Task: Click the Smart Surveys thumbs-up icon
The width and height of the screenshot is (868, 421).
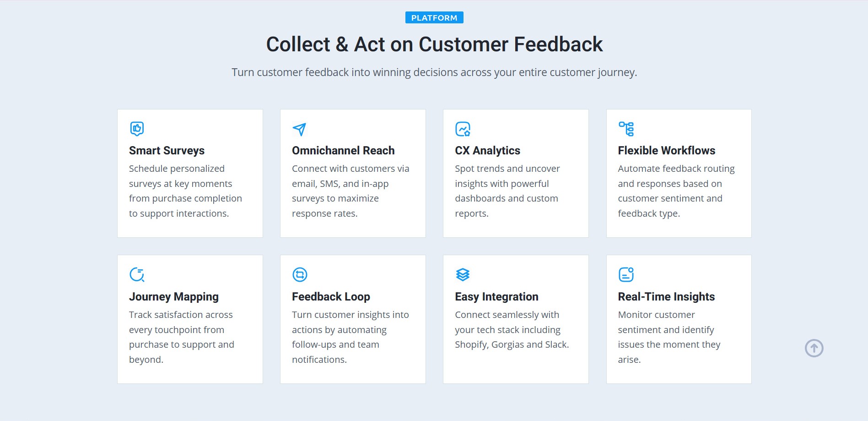Action: pos(137,129)
